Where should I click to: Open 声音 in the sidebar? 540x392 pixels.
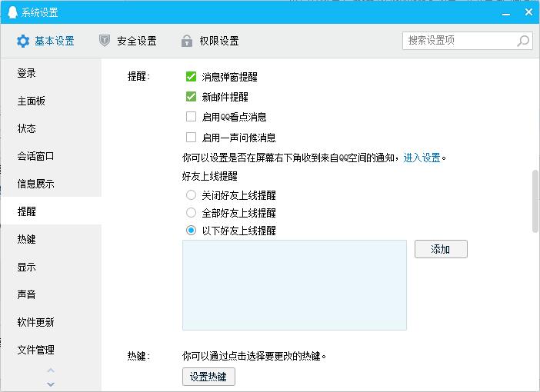(x=51, y=294)
